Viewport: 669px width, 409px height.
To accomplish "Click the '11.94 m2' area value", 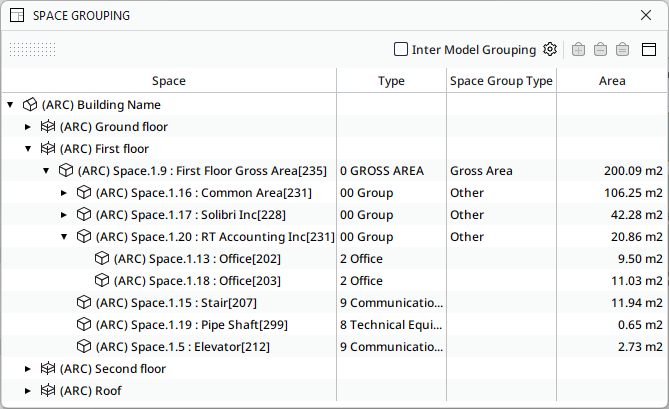I will (637, 303).
